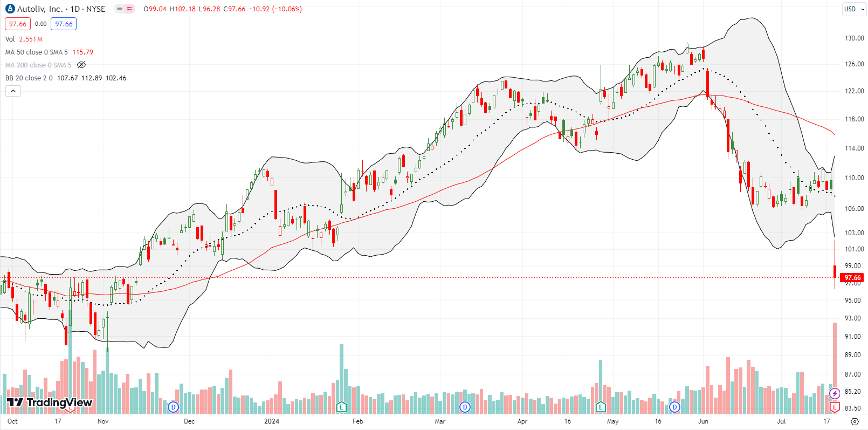Select the Vol 2.551 M legend
This screenshot has width=868, height=430.
point(24,39)
